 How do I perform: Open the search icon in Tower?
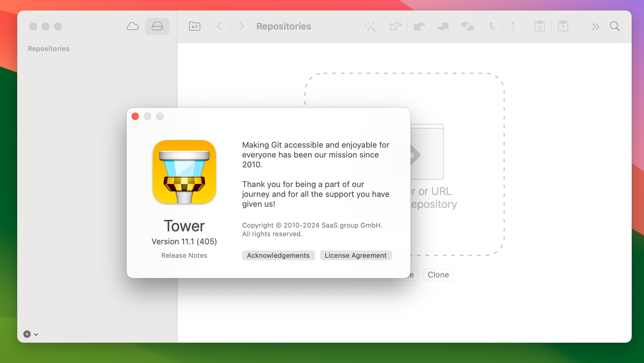[615, 26]
